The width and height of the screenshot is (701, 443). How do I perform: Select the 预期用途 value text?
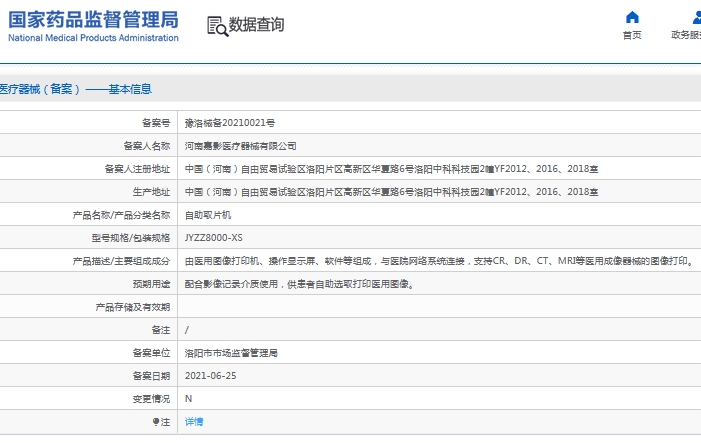tap(299, 284)
